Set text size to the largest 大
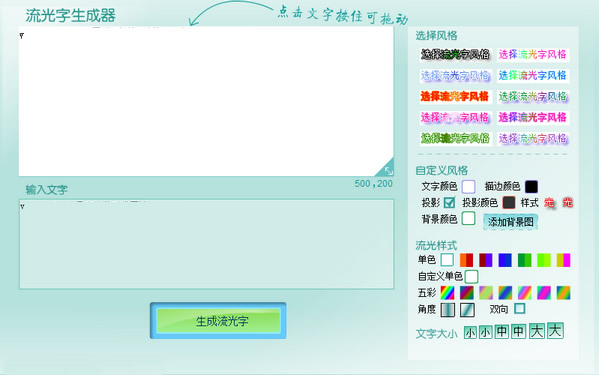The image size is (599, 375). tap(555, 331)
